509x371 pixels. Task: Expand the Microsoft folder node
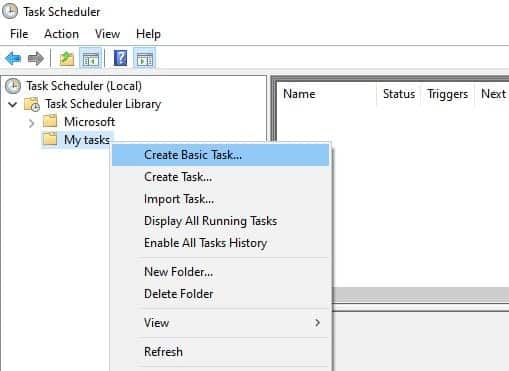31,123
